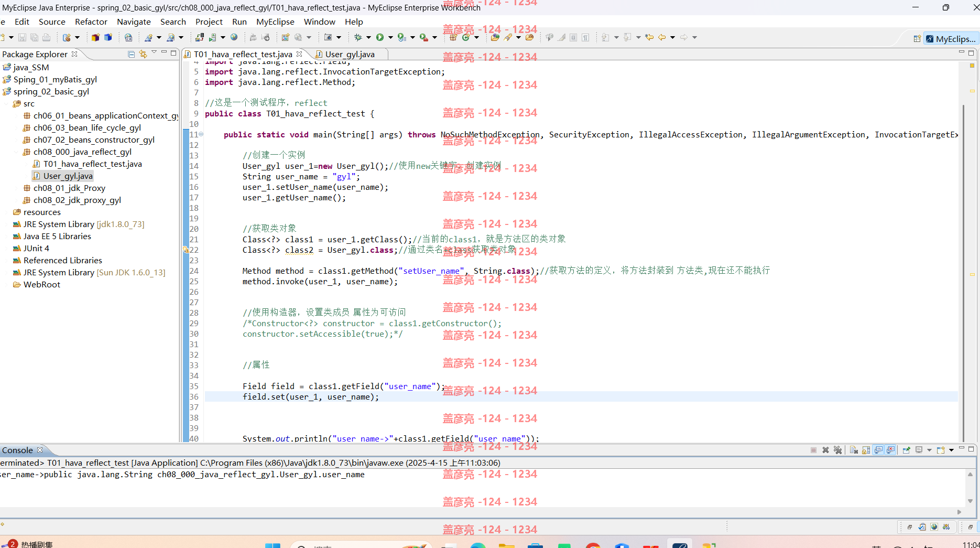This screenshot has width=980, height=548.
Task: Run the program with the green Run button
Action: tap(380, 37)
